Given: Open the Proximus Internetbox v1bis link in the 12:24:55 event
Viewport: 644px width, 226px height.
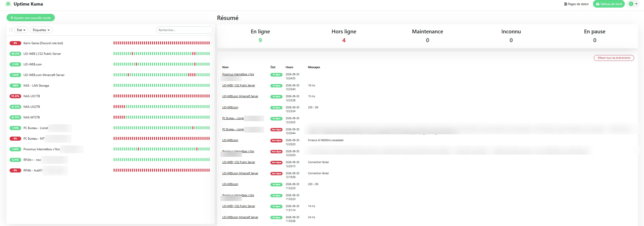Looking at the screenshot, I should tap(238, 74).
